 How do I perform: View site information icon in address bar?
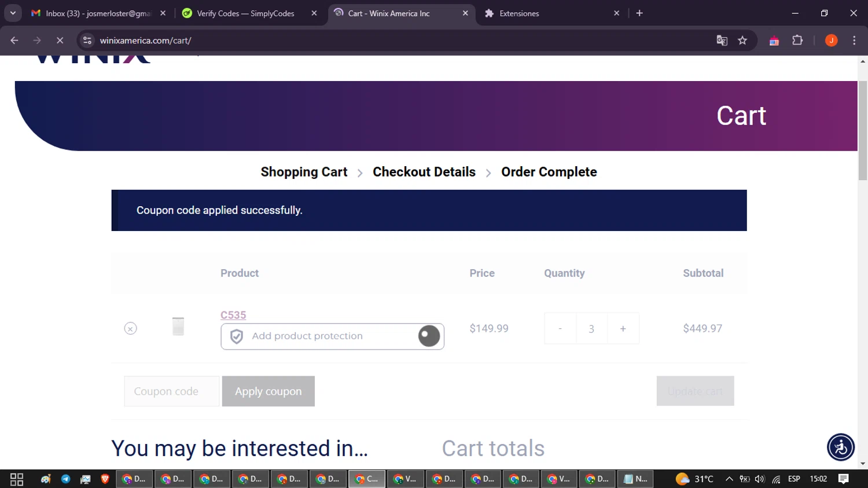pos(87,41)
